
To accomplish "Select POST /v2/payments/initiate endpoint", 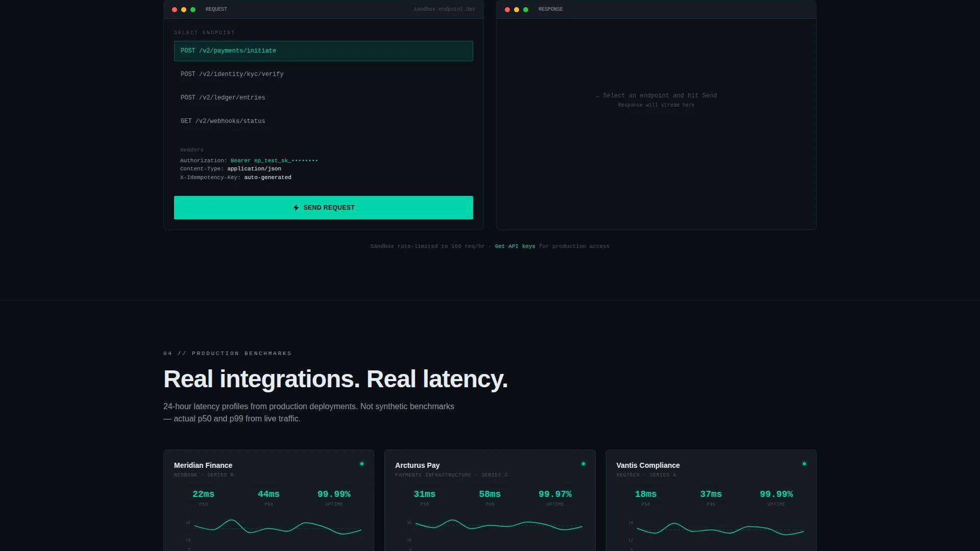I will (x=323, y=51).
